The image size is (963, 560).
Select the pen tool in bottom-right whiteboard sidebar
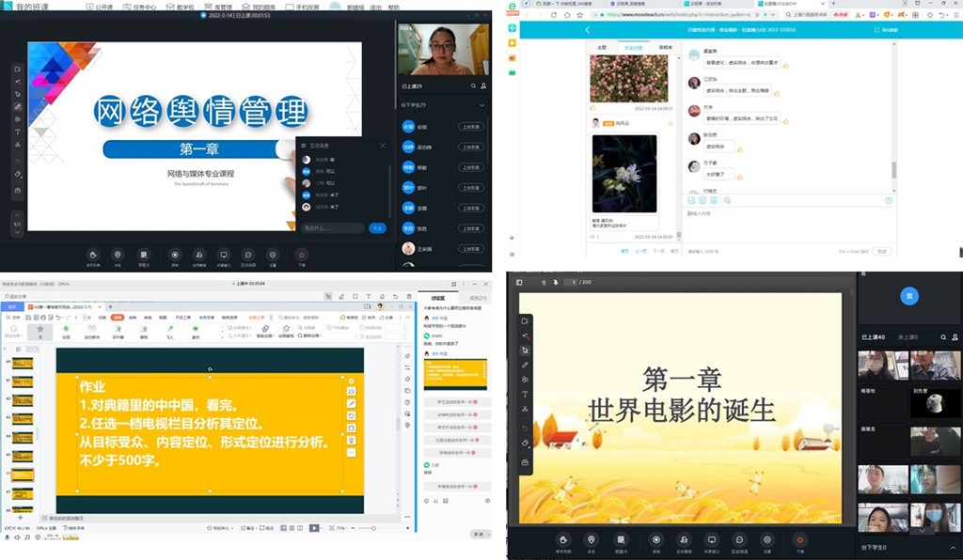tap(525, 365)
